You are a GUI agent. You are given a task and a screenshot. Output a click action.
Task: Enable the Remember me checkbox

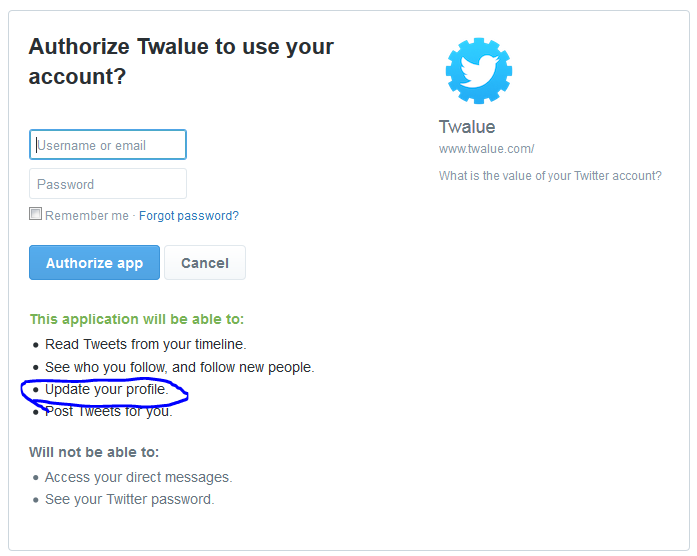36,214
